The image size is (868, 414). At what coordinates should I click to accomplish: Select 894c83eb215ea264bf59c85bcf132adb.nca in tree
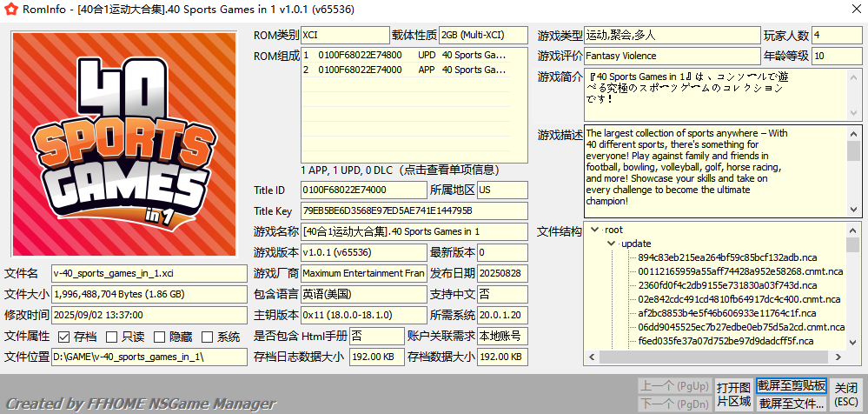727,257
